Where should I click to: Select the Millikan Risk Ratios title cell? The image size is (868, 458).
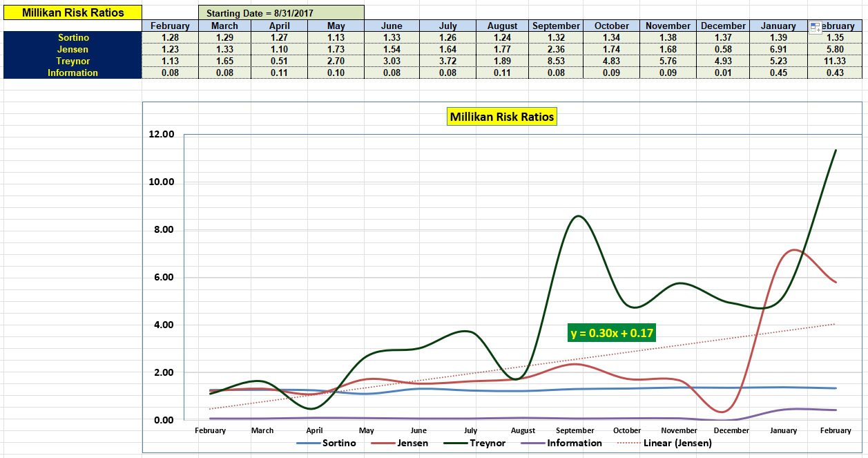point(73,12)
